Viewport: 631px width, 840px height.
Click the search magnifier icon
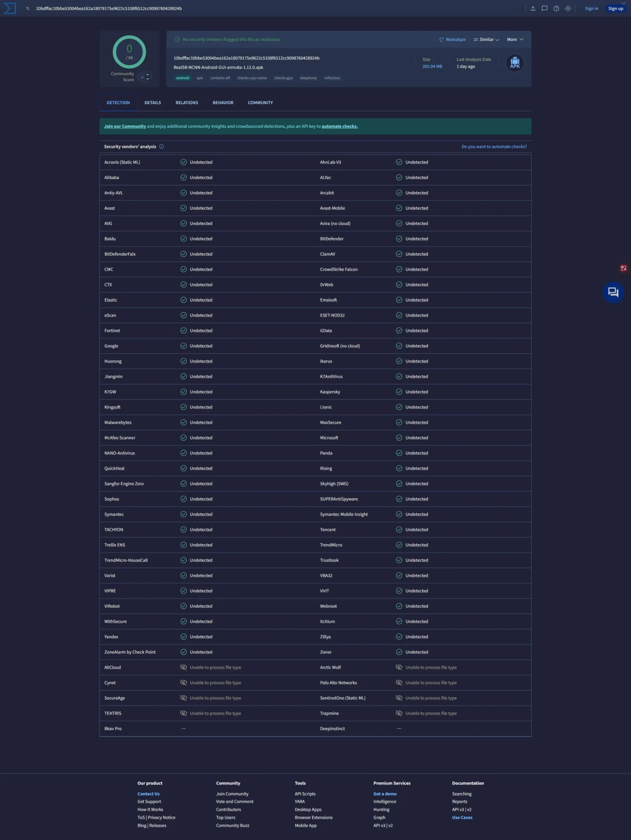point(28,8)
